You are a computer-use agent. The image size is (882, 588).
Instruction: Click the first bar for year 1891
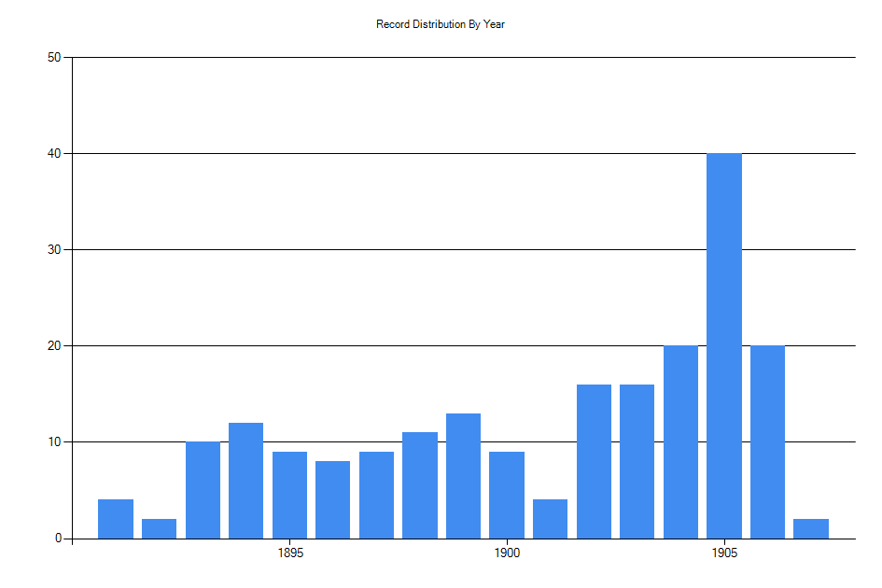pos(116,519)
